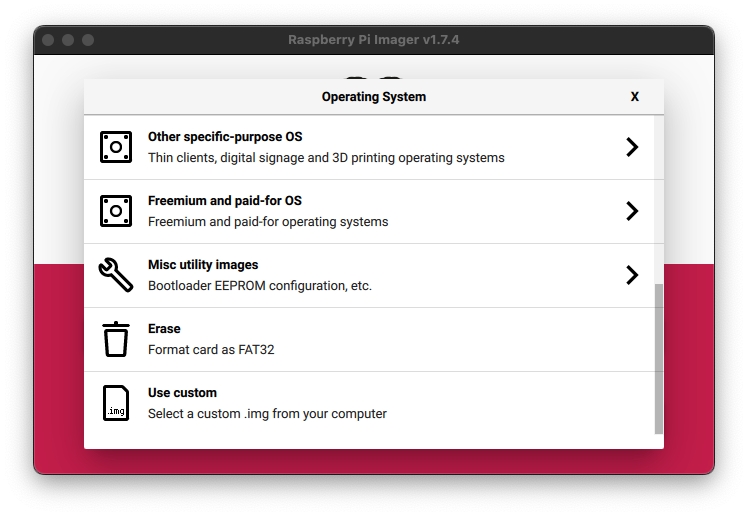Image resolution: width=748 pixels, height=516 pixels.
Task: Click the Freemium and paid-for OS board icon
Action: click(116, 211)
